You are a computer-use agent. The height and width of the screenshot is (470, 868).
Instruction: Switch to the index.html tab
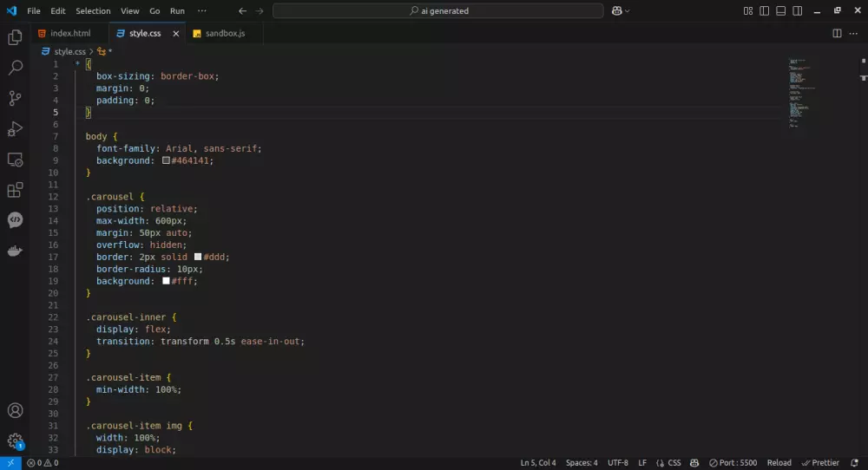point(69,33)
